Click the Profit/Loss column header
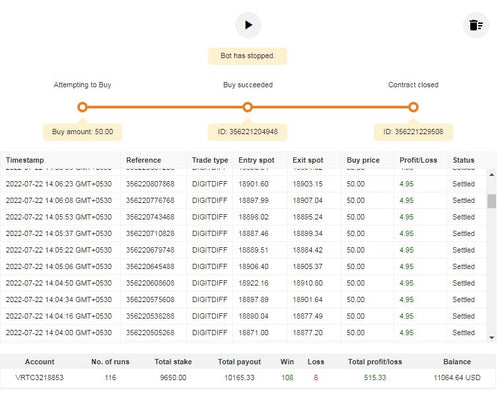 (x=418, y=160)
